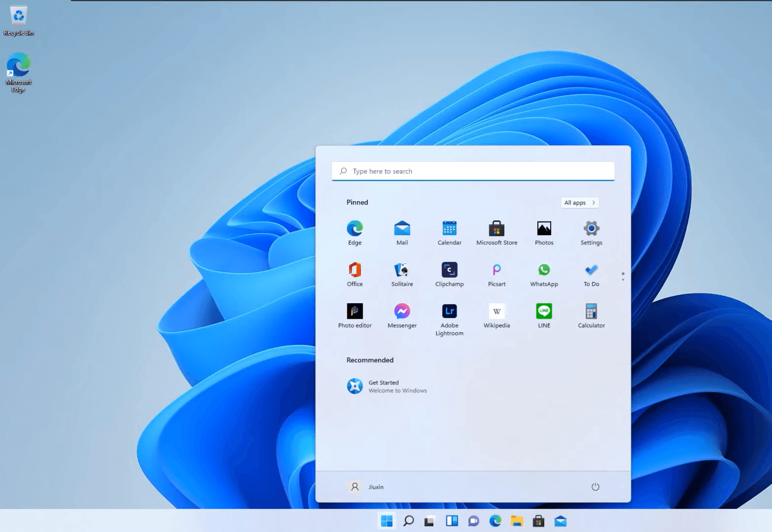
Task: Open File Explorer from the taskbar
Action: point(517,521)
